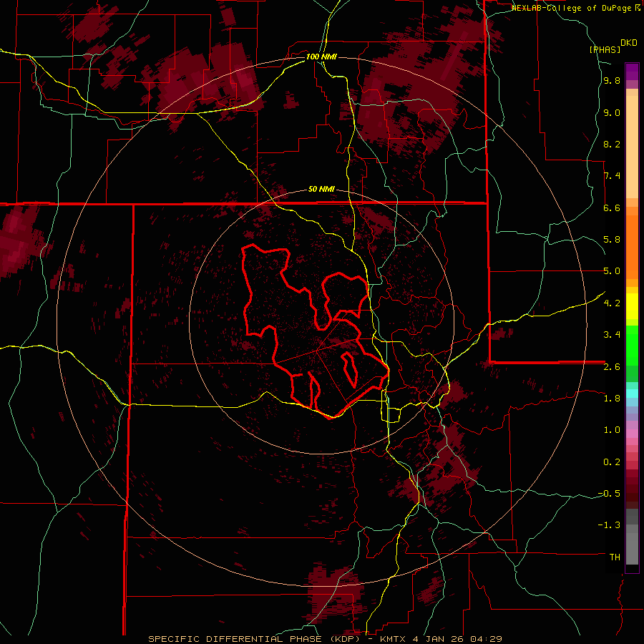
Task: Click the -0.5 scale value
Action: click(609, 494)
